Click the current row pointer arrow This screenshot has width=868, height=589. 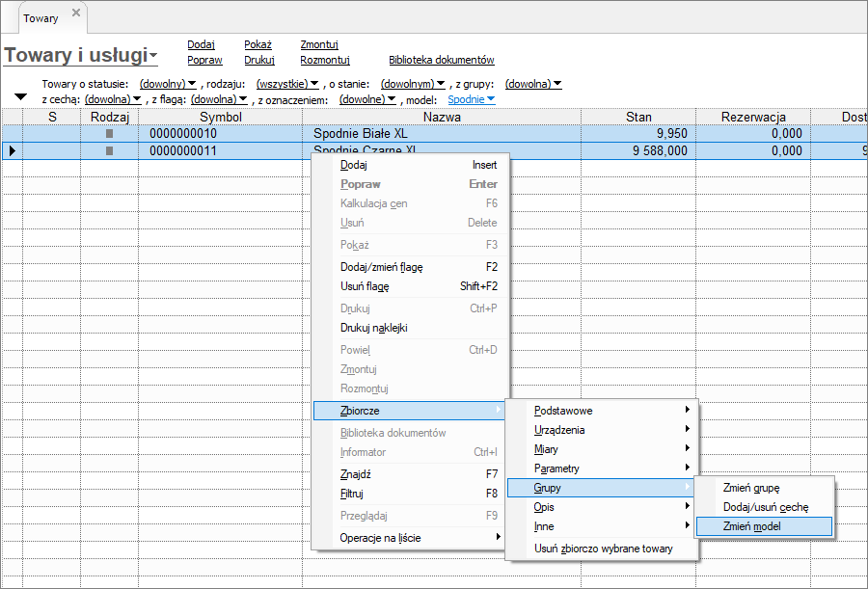(x=12, y=151)
